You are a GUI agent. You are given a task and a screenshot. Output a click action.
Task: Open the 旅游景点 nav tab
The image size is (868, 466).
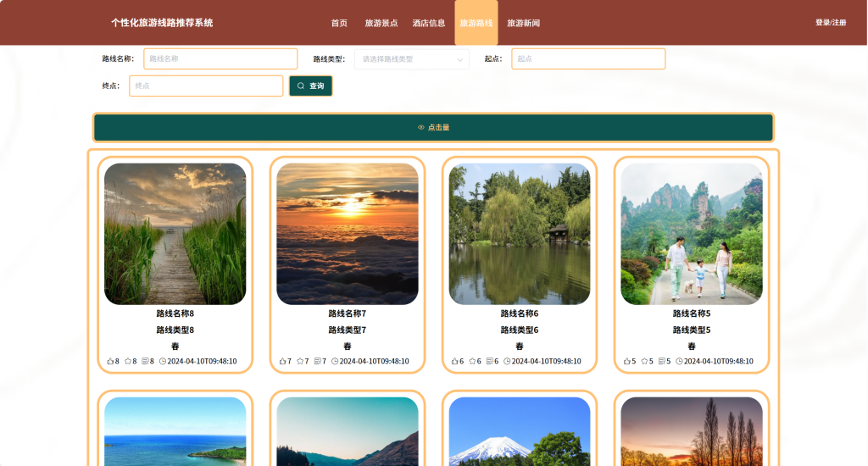click(x=381, y=23)
